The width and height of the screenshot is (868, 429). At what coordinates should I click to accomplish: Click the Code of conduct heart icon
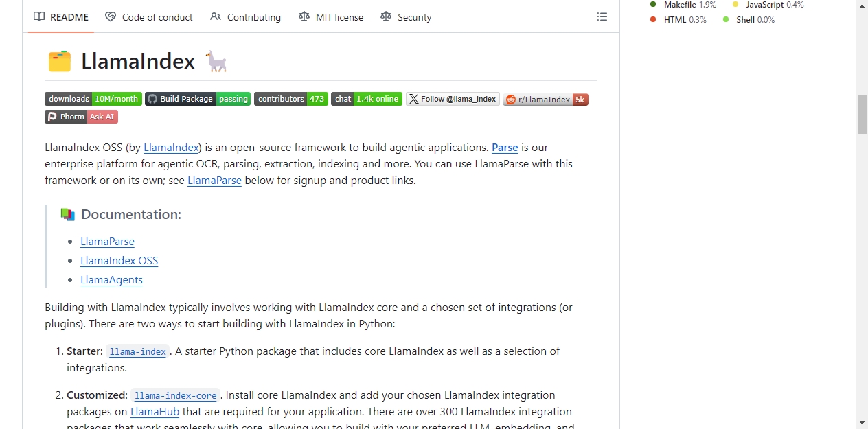tap(111, 17)
